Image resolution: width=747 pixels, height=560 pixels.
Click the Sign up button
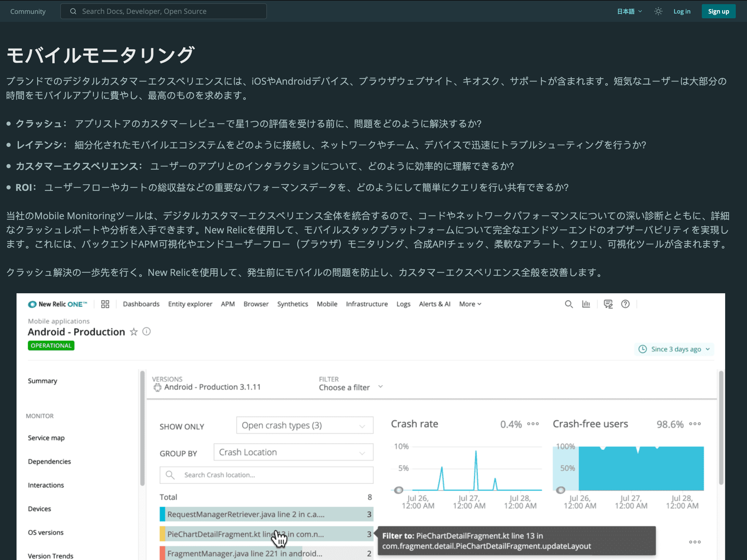[x=718, y=11]
